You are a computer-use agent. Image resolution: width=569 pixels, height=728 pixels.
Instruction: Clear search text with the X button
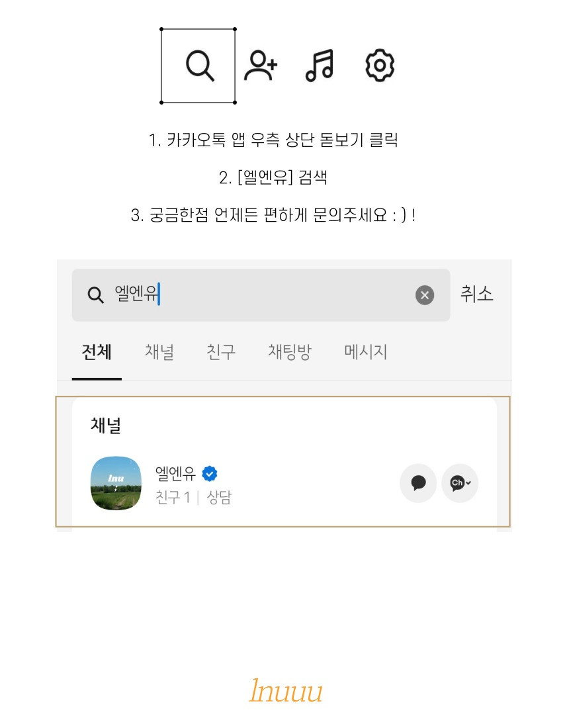[x=425, y=295]
